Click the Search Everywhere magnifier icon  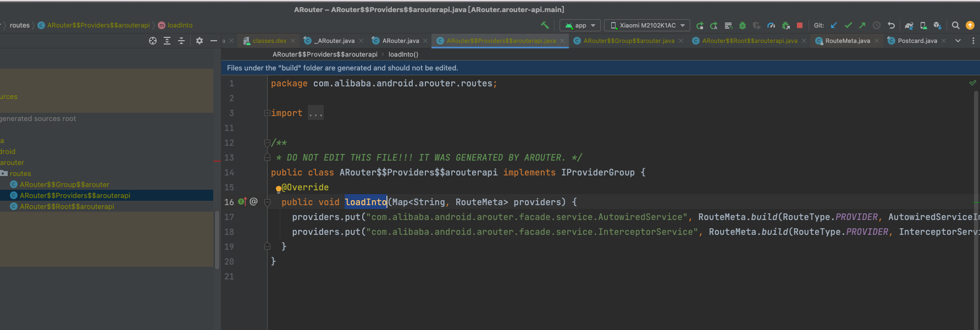pyautogui.click(x=956, y=25)
